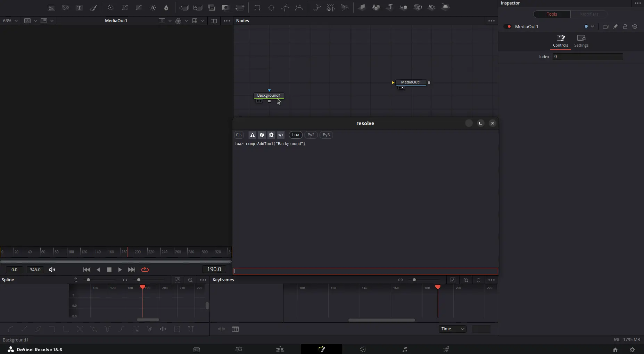The width and height of the screenshot is (644, 354).
Task: Add a Rectangle mask tool
Action: (x=257, y=7)
